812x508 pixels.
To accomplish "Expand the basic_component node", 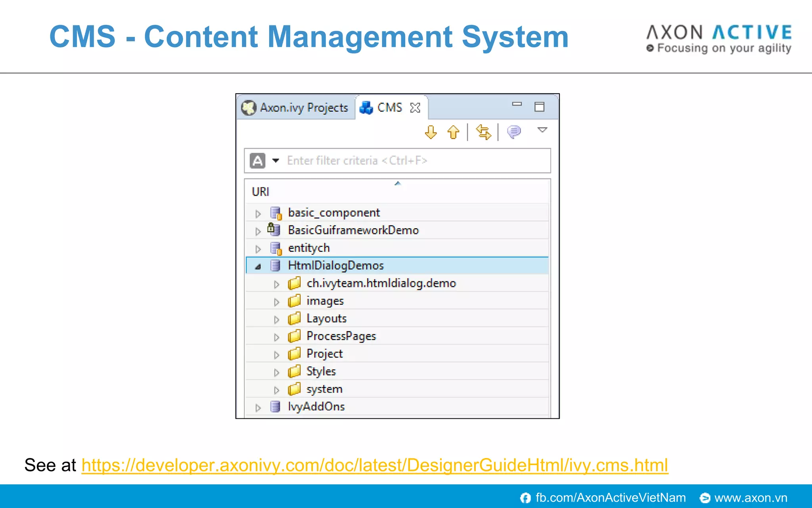I will [258, 214].
